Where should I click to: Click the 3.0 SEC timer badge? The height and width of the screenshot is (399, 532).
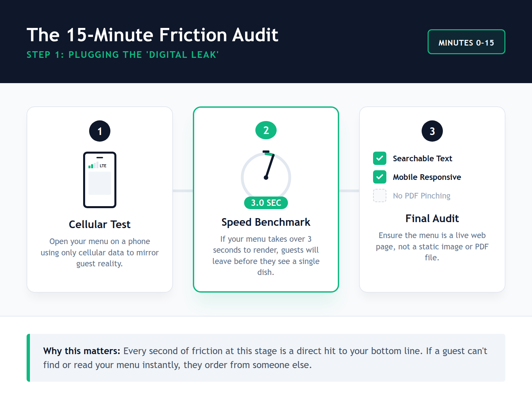coord(266,203)
